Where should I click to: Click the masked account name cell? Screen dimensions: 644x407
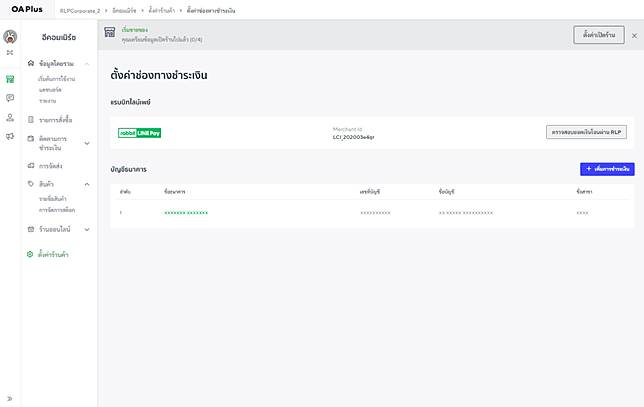466,213
